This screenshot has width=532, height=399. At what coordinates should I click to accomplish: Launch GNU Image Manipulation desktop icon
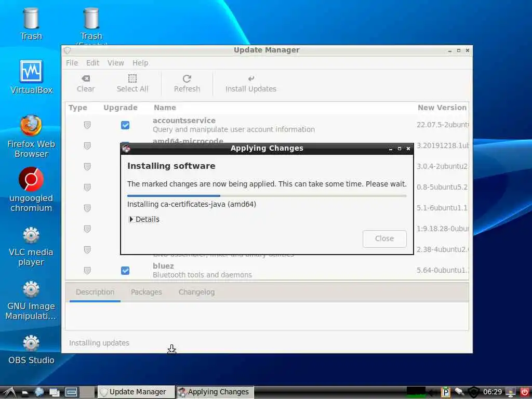[x=31, y=301]
